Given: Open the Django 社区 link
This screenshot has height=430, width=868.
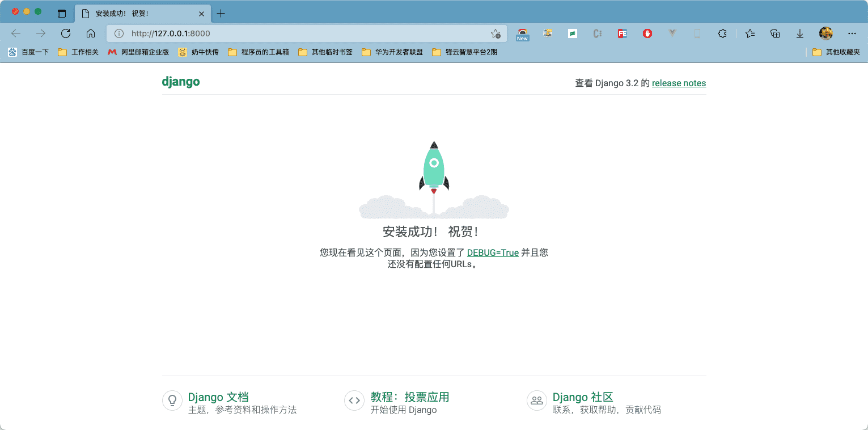Looking at the screenshot, I should pyautogui.click(x=583, y=397).
